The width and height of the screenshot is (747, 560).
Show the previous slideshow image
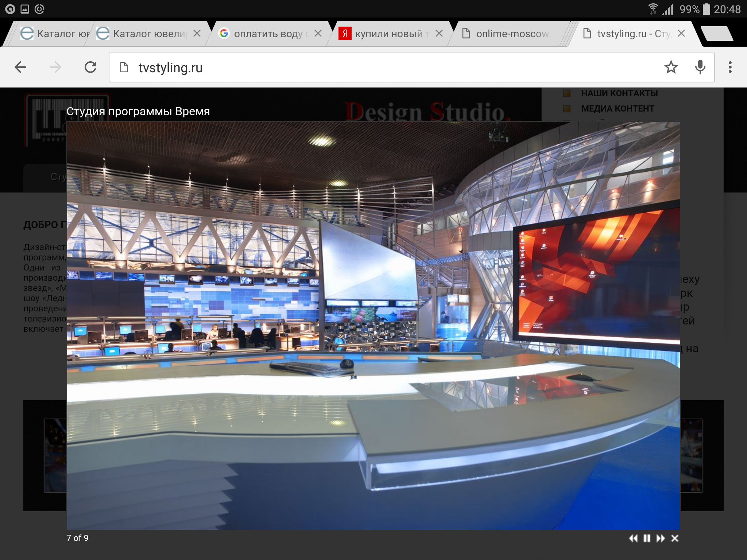(633, 538)
